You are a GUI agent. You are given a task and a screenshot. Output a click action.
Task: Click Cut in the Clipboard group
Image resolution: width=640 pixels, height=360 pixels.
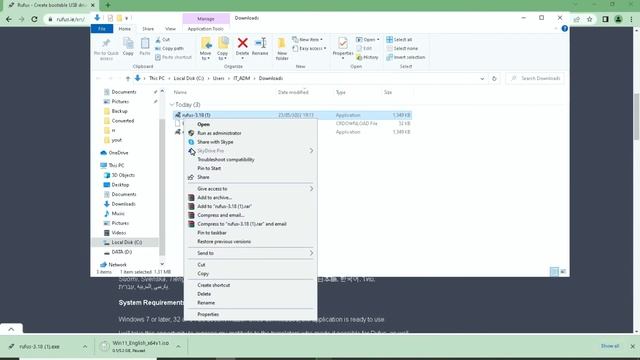163,40
